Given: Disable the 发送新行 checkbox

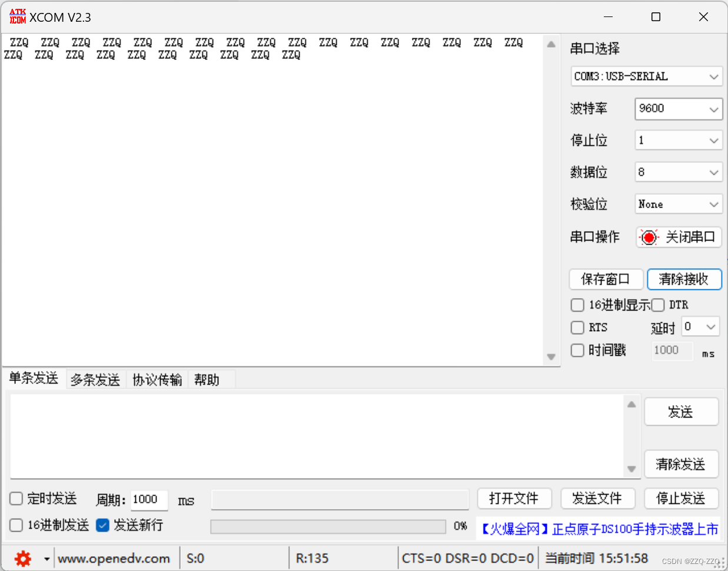Looking at the screenshot, I should click(102, 525).
